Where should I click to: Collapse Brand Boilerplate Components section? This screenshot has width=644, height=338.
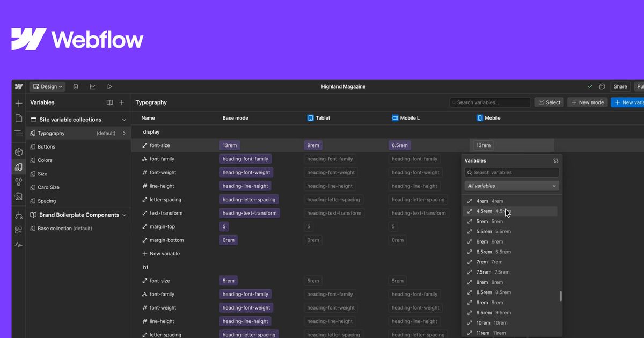click(x=124, y=215)
